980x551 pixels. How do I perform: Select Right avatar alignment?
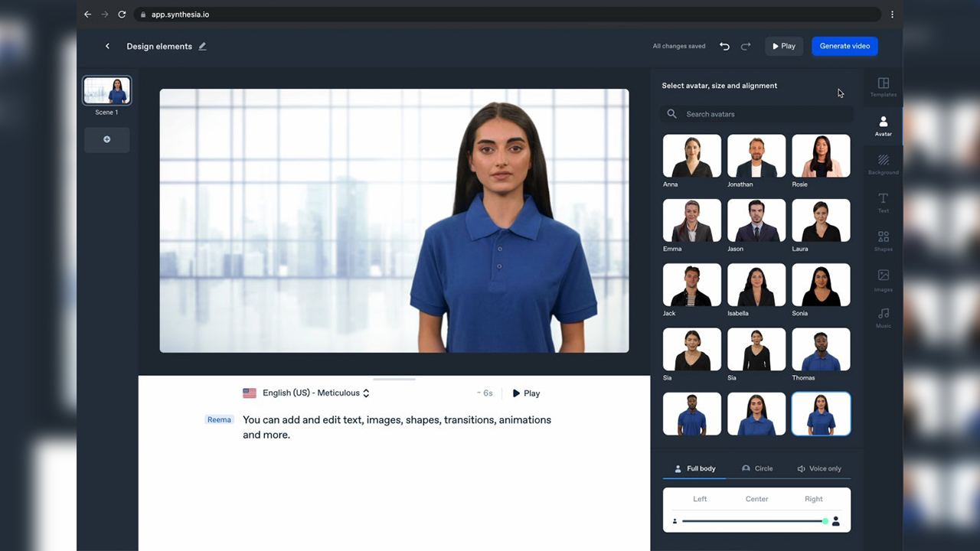coord(813,499)
